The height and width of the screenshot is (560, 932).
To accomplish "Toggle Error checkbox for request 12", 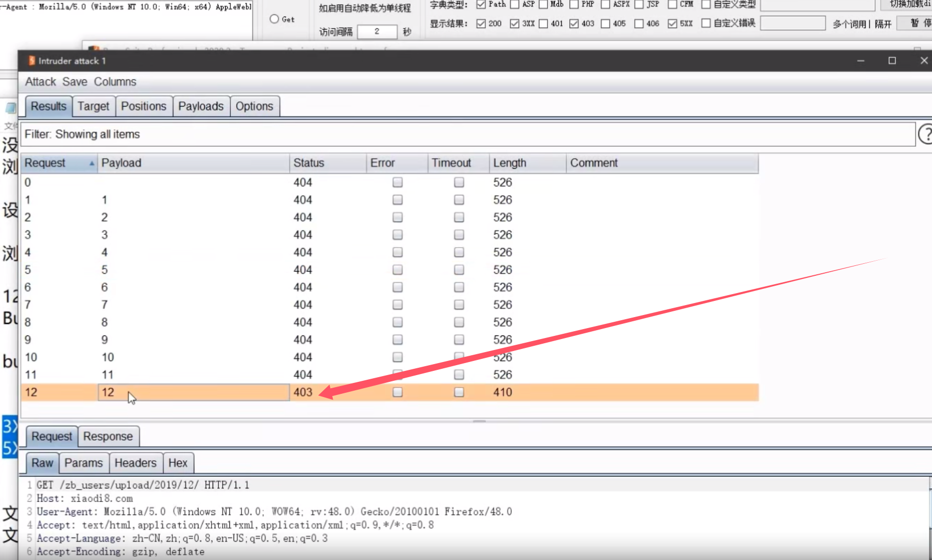I will (398, 392).
